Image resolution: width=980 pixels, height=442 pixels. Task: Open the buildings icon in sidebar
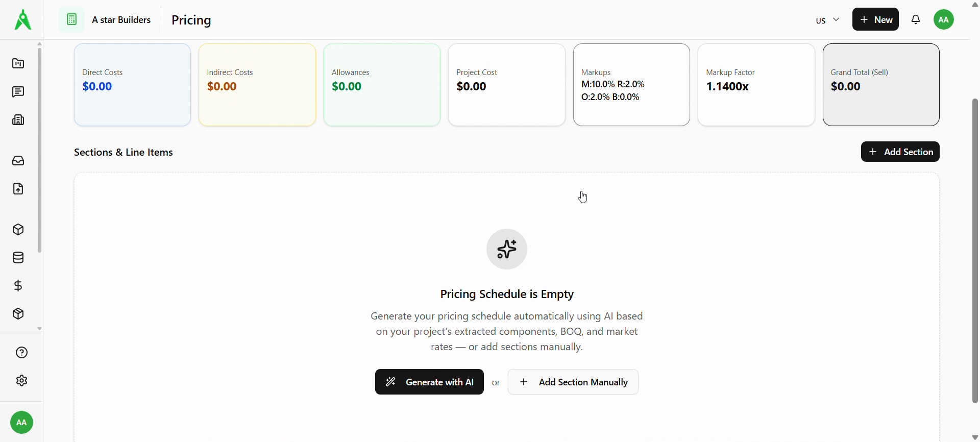(x=18, y=120)
